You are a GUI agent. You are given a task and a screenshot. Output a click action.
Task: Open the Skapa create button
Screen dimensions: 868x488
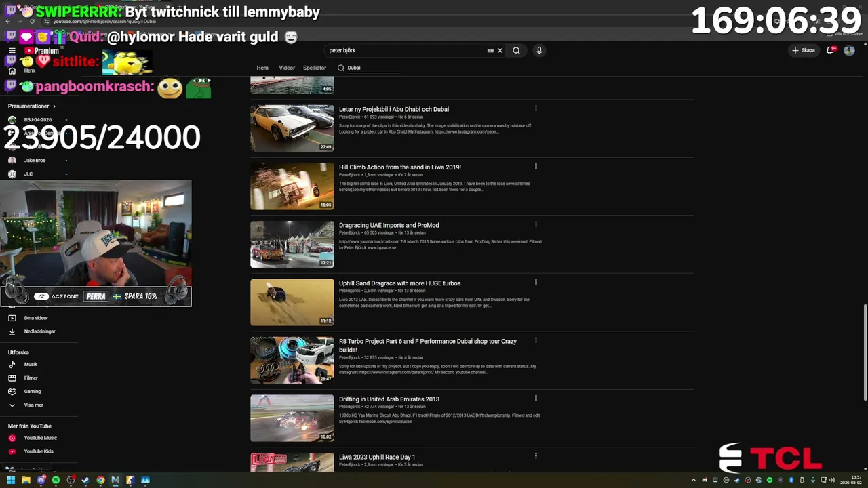click(803, 50)
